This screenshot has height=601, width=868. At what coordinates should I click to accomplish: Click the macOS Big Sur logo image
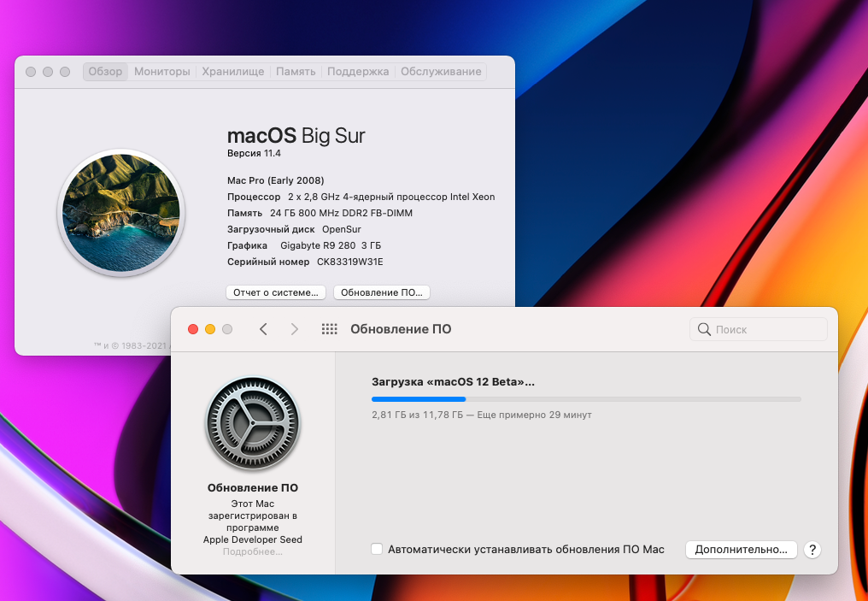tap(120, 213)
